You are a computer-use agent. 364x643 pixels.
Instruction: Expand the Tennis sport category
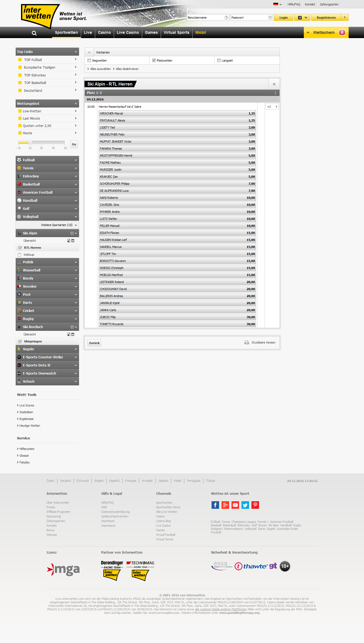pyautogui.click(x=47, y=168)
